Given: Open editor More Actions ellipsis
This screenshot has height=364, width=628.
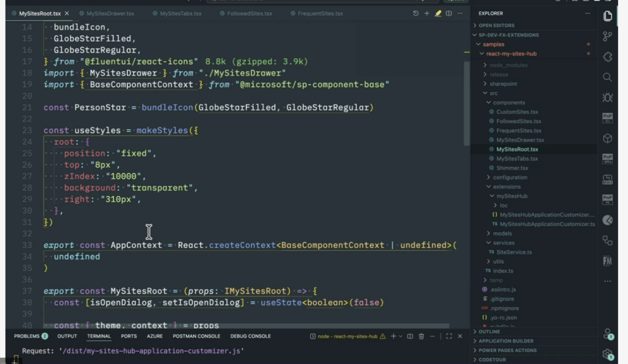Looking at the screenshot, I should tap(460, 13).
